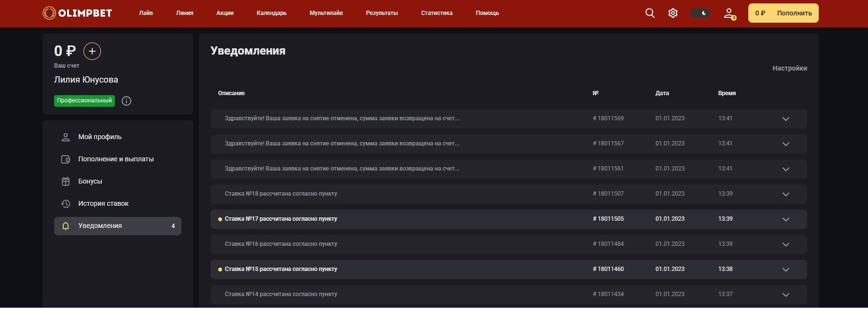Image resolution: width=868 pixels, height=313 pixels.
Task: Go to the Лайв menu item
Action: pyautogui.click(x=146, y=13)
